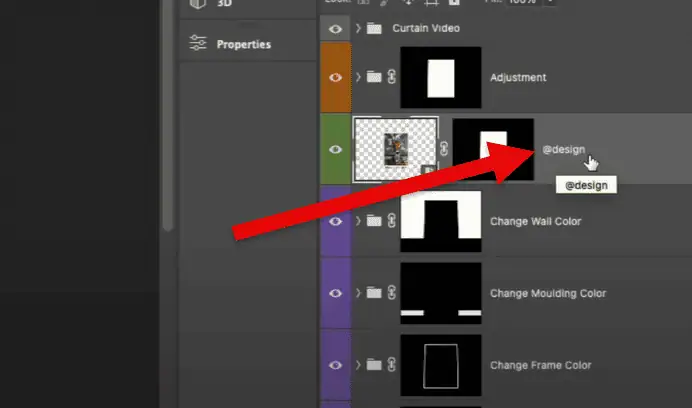The height and width of the screenshot is (408, 692).
Task: Hide the Curtain Video layer group
Action: (x=335, y=29)
